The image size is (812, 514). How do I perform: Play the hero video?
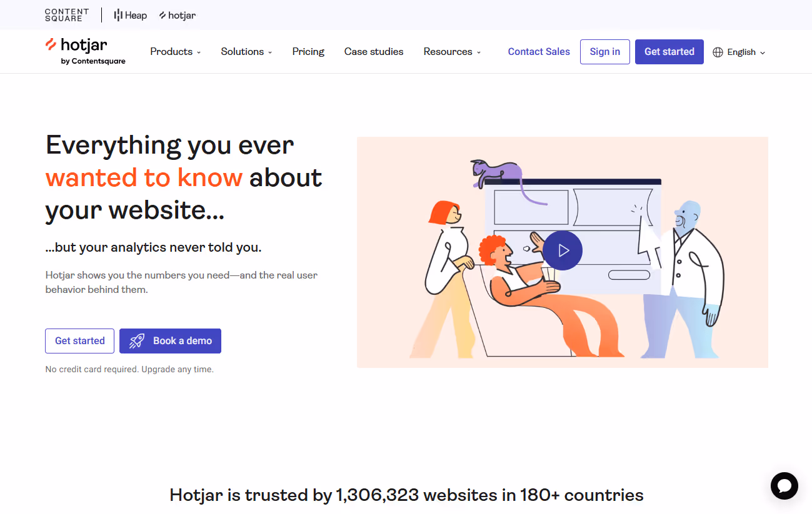point(563,250)
